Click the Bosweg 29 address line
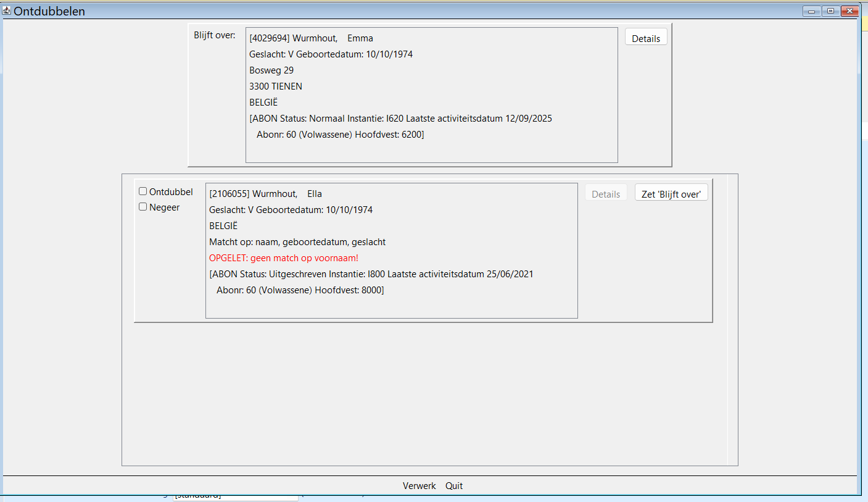Screen dimensions: 868x502 pyautogui.click(x=271, y=70)
